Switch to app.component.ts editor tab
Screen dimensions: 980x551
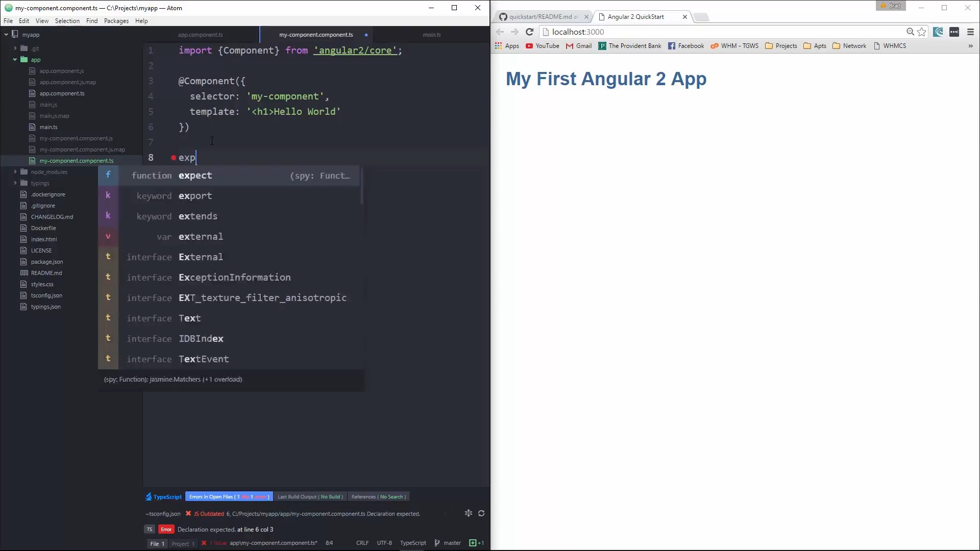[x=201, y=35]
